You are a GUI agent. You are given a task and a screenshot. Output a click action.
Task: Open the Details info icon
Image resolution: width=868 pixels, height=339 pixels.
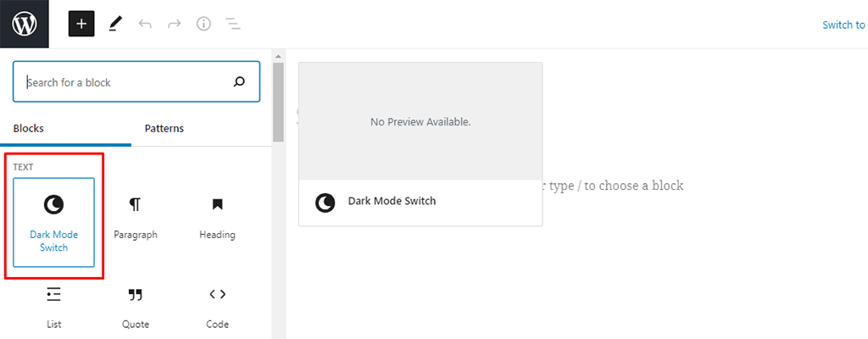(x=203, y=24)
